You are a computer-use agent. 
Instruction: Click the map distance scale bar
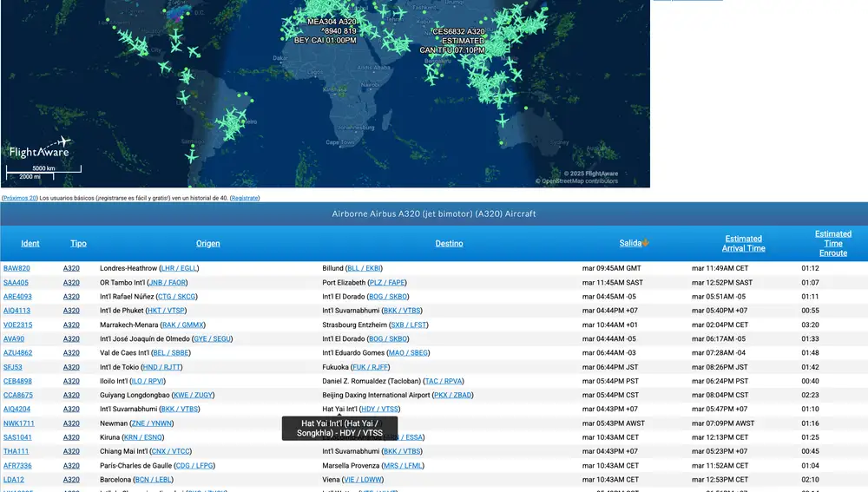tap(44, 172)
